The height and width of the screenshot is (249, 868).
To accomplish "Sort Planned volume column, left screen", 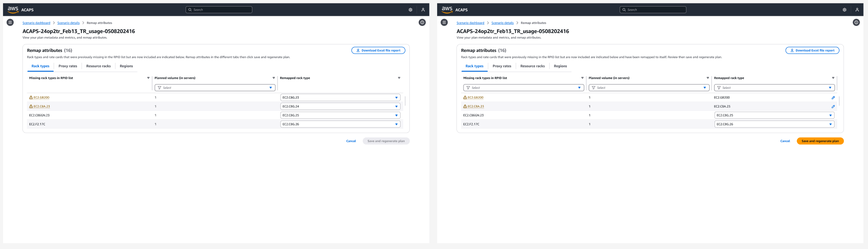I will 274,78.
